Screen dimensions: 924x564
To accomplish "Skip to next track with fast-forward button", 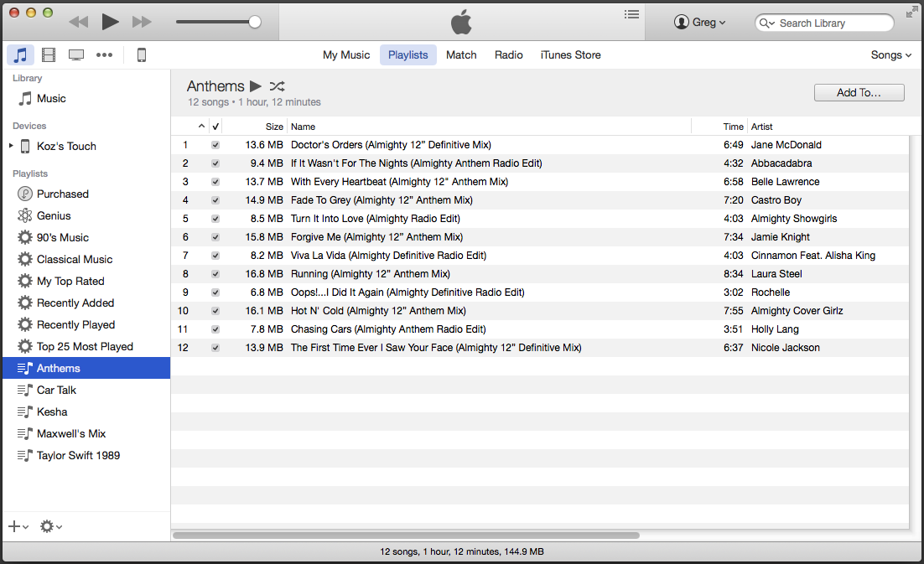I will pyautogui.click(x=142, y=22).
